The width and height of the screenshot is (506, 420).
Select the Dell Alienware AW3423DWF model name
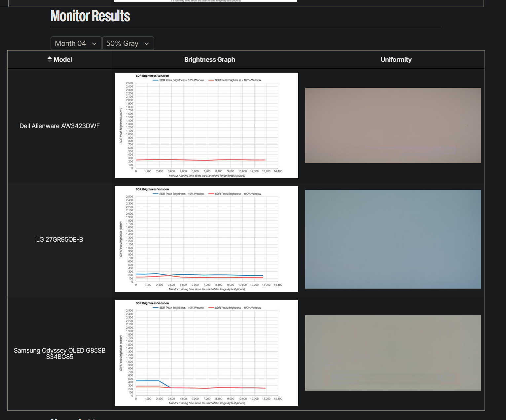coord(59,126)
